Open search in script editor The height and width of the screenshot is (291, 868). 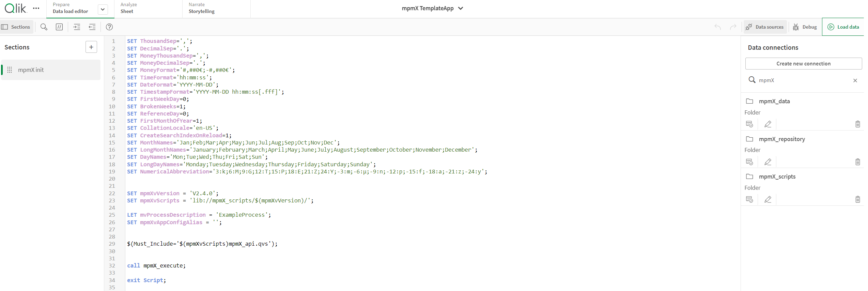pos(44,27)
